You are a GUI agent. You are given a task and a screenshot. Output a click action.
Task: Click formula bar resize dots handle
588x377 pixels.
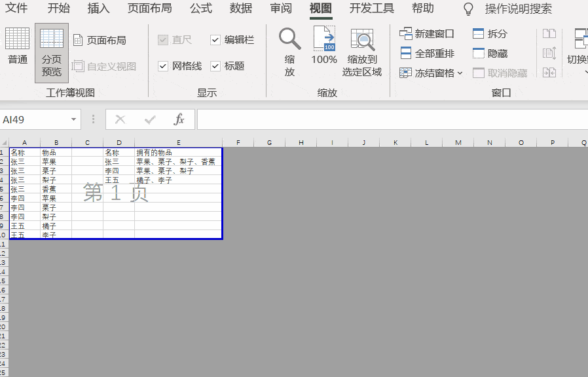coord(93,119)
